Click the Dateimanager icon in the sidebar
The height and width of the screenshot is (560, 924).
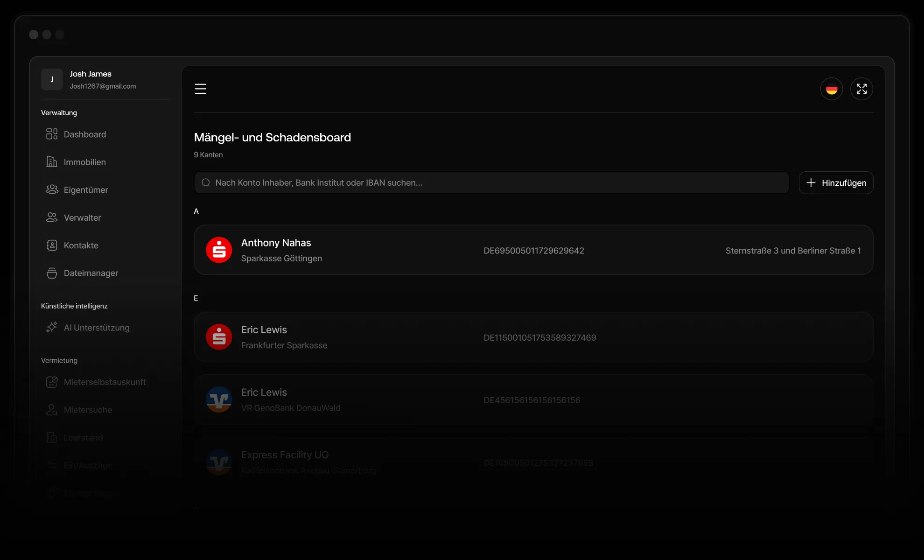pyautogui.click(x=52, y=273)
